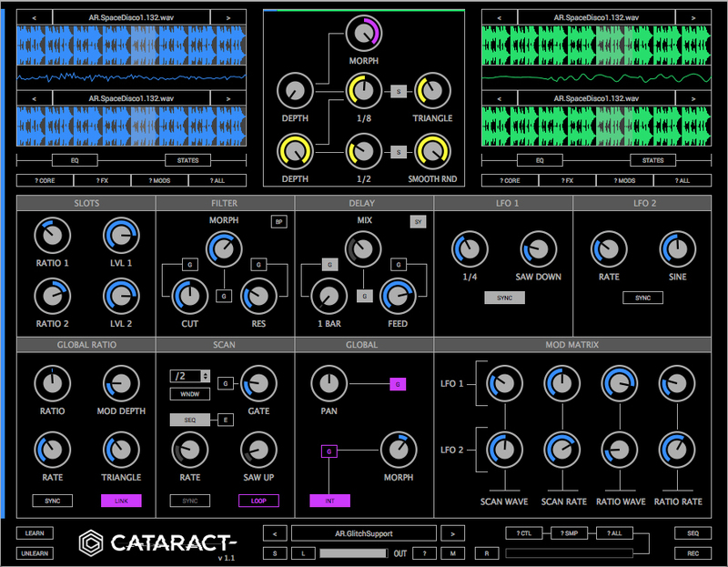The image size is (728, 567).
Task: Click the green side STATES button
Action: (652, 160)
